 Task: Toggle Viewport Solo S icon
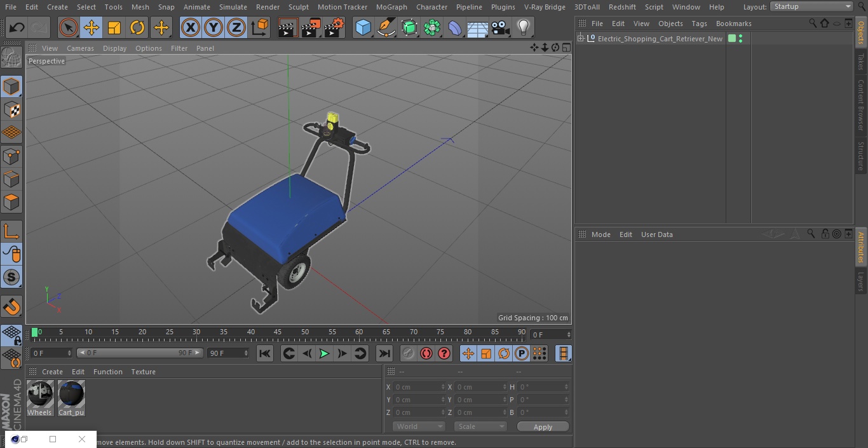tap(11, 277)
